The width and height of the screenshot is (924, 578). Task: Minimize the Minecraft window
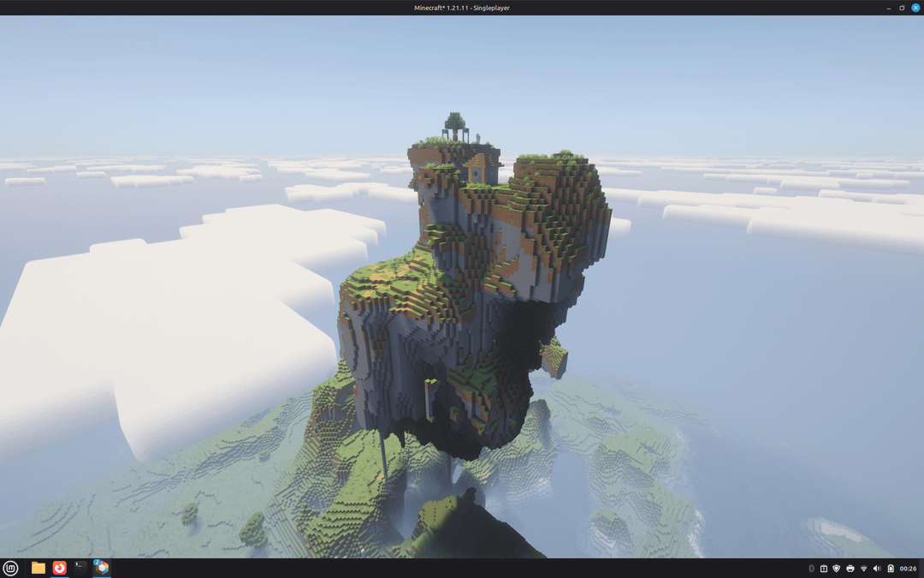[x=889, y=8]
